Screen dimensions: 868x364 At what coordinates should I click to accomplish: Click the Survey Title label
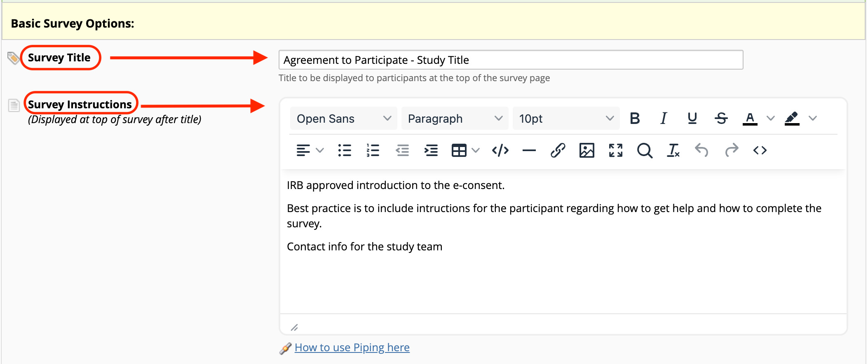59,58
